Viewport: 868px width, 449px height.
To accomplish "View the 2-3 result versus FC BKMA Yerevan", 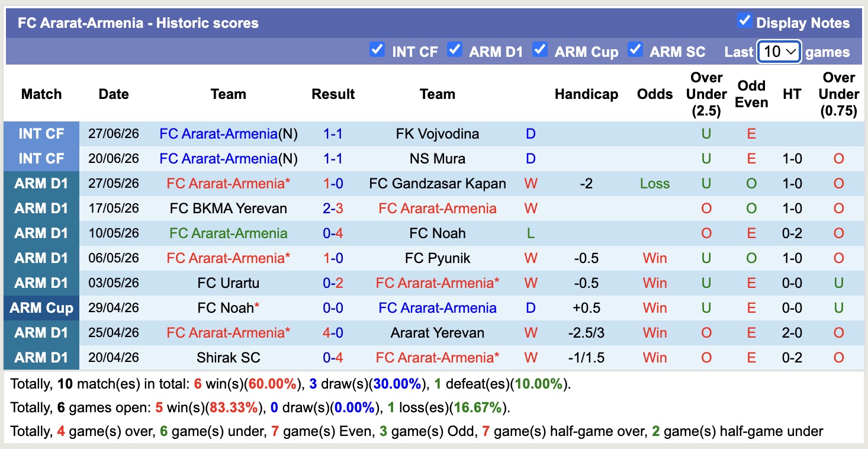I will pyautogui.click(x=333, y=209).
